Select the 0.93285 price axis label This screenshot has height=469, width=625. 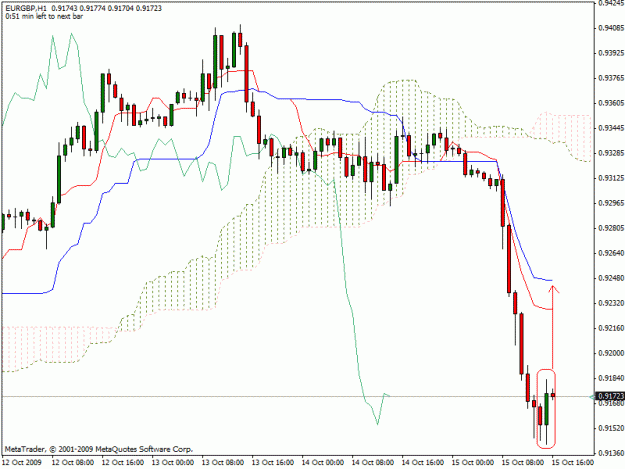(x=611, y=153)
